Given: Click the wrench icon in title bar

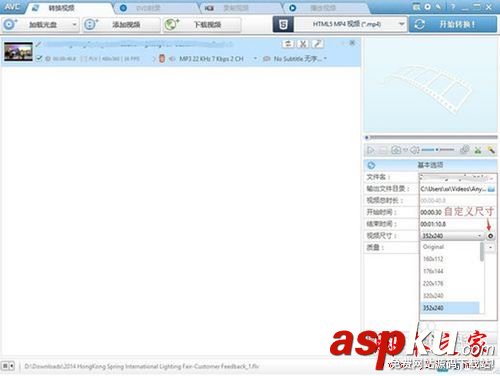Looking at the screenshot, I should point(439,7).
